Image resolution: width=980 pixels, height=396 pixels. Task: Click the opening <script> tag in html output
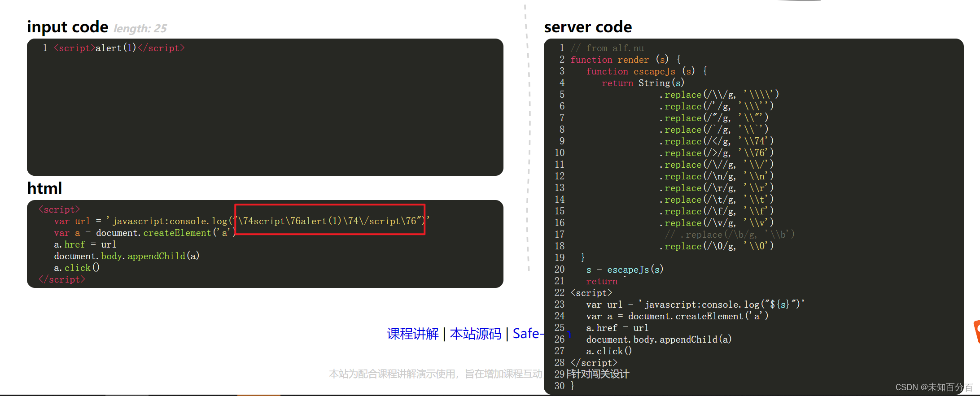[59, 209]
